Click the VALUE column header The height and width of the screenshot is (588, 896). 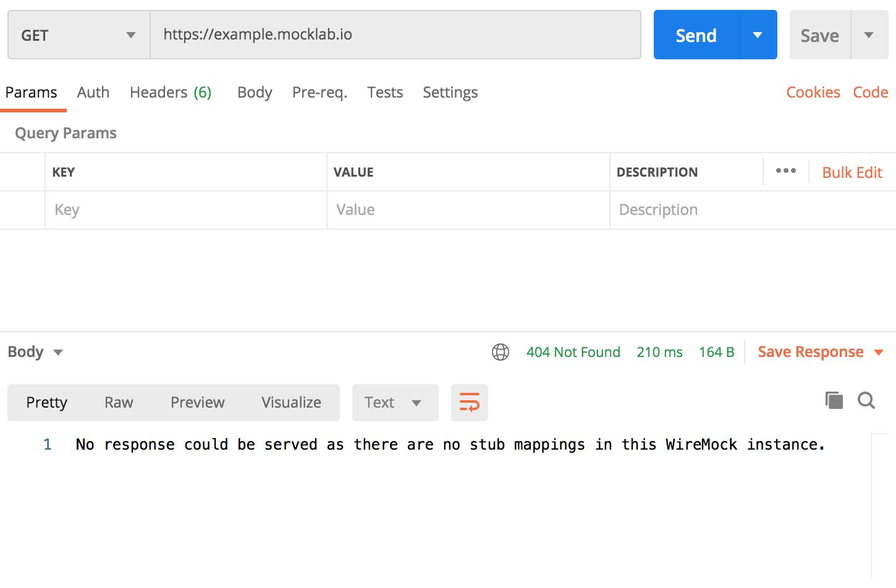pos(353,172)
